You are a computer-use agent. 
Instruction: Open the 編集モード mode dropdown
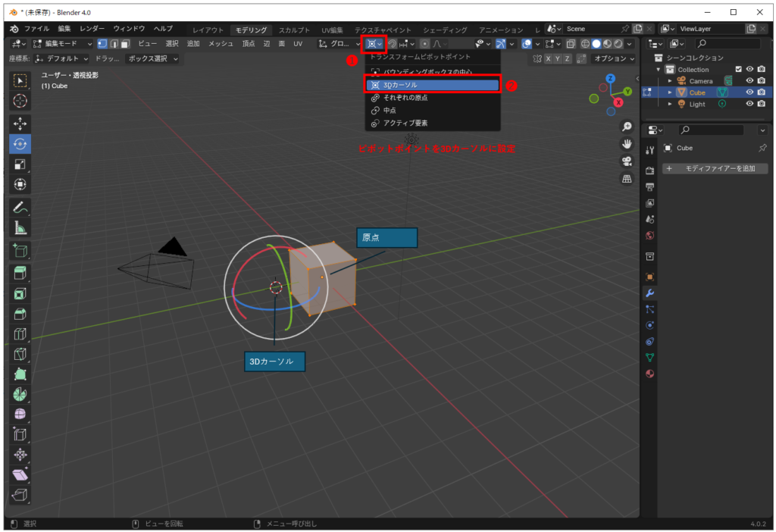click(62, 44)
